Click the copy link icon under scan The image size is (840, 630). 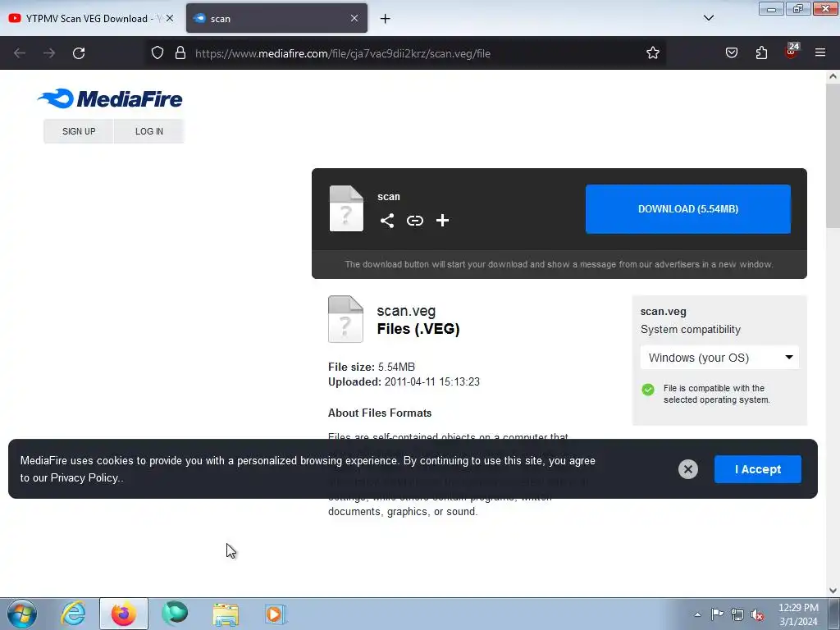(414, 221)
